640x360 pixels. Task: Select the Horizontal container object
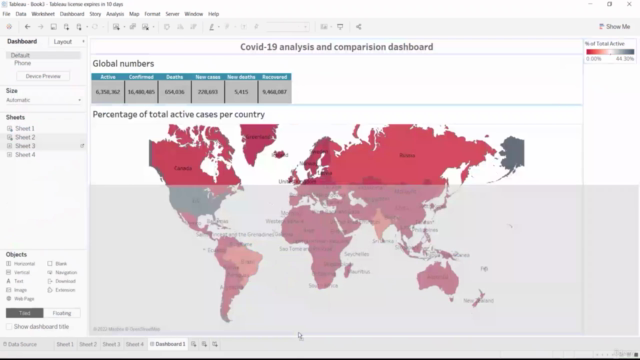[21, 264]
